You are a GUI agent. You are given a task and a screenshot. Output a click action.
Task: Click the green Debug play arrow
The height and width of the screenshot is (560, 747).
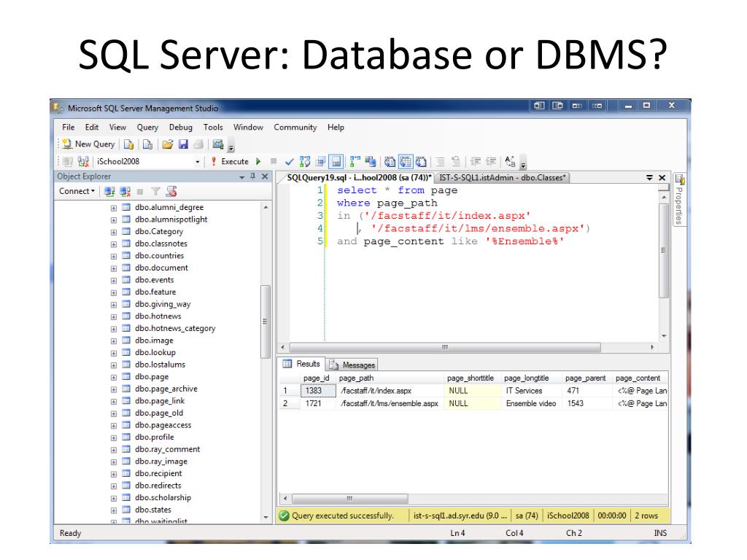258,162
